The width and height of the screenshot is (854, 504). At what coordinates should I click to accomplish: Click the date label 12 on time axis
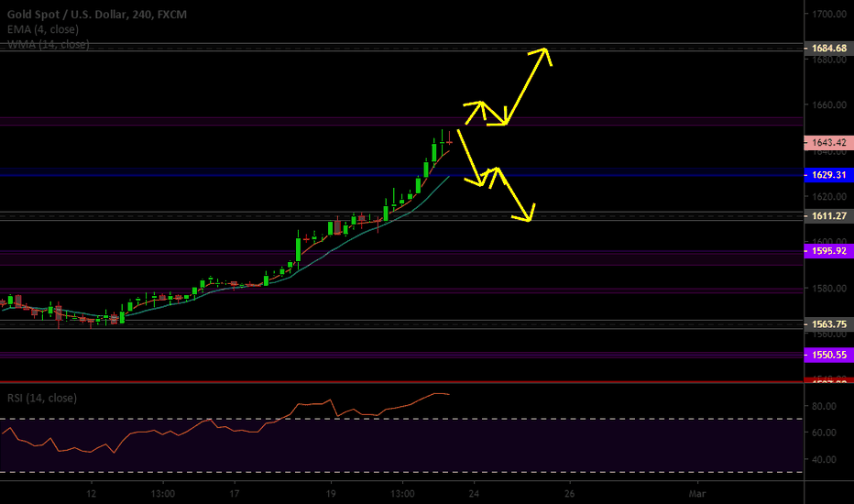91,494
